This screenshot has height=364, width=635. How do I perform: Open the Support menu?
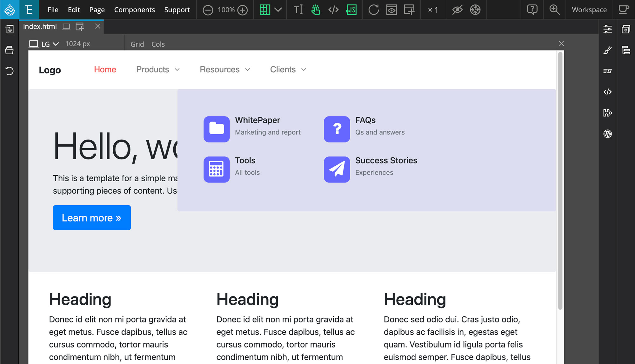coord(177,10)
